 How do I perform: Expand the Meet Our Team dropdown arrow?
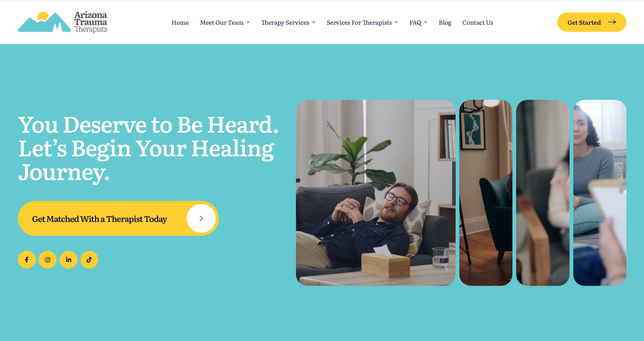click(x=248, y=22)
